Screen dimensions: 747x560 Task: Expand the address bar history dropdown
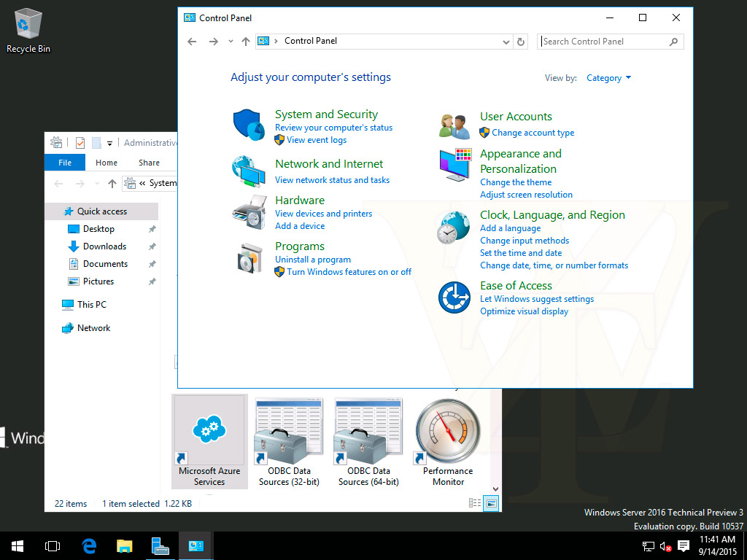507,42
